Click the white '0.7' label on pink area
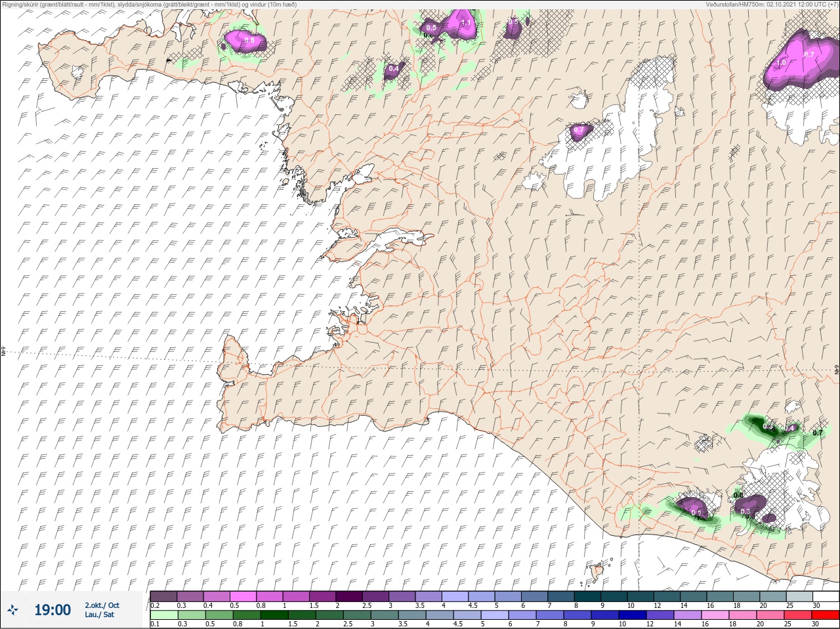840x629 pixels. (808, 54)
